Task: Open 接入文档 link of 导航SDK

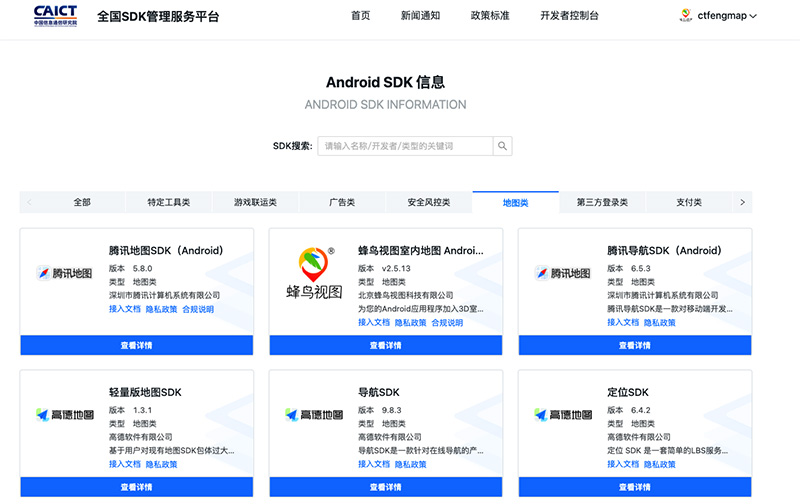Action: 374,464
